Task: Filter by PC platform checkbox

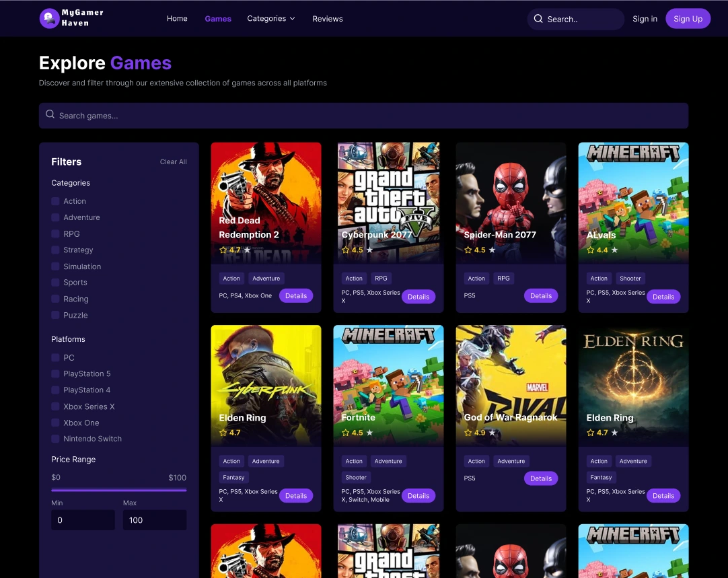Action: 55,357
